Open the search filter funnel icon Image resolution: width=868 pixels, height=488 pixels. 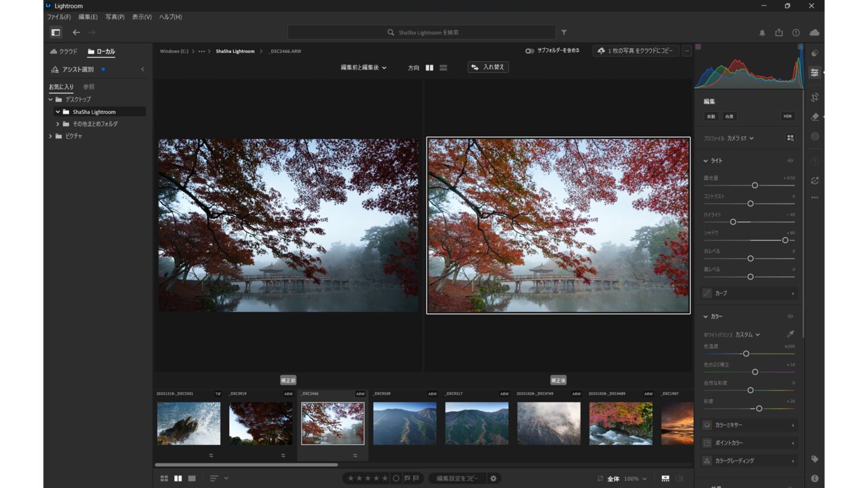pyautogui.click(x=564, y=33)
